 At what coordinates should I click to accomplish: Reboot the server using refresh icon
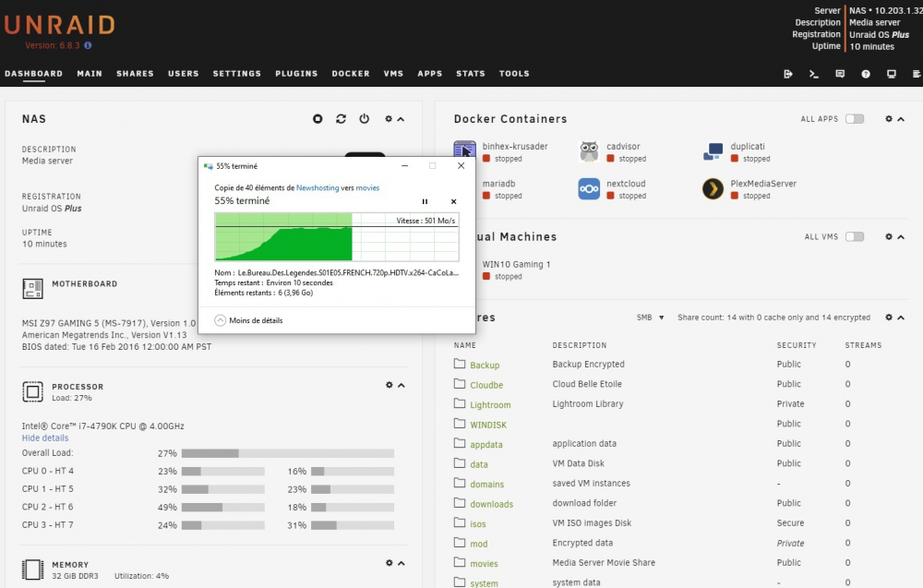coord(341,119)
